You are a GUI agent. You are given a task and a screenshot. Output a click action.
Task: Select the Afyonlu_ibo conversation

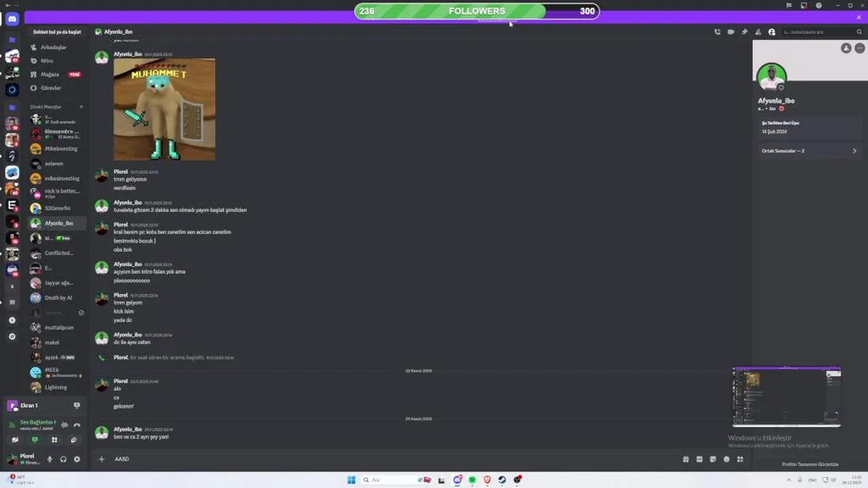click(58, 223)
